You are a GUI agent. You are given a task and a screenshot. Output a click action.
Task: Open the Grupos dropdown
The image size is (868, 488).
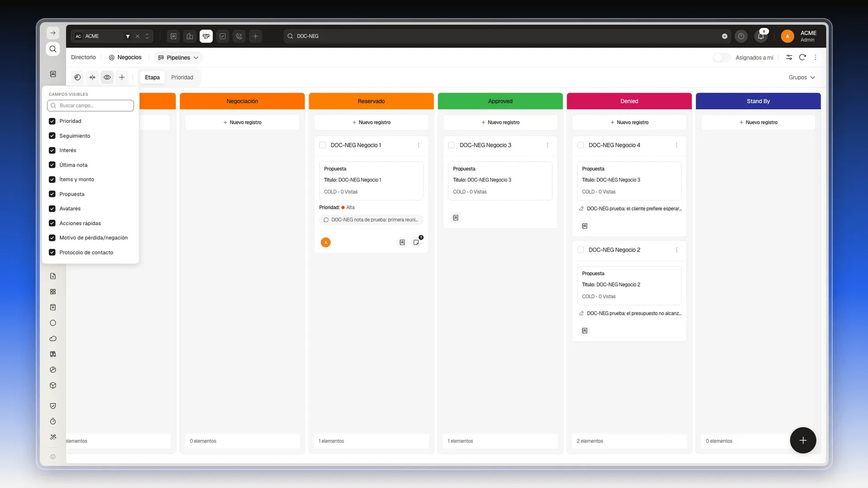[802, 77]
